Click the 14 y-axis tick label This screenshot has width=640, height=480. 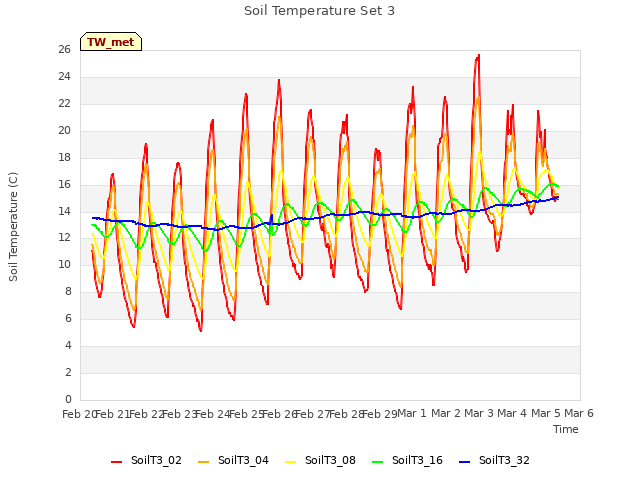click(x=64, y=211)
